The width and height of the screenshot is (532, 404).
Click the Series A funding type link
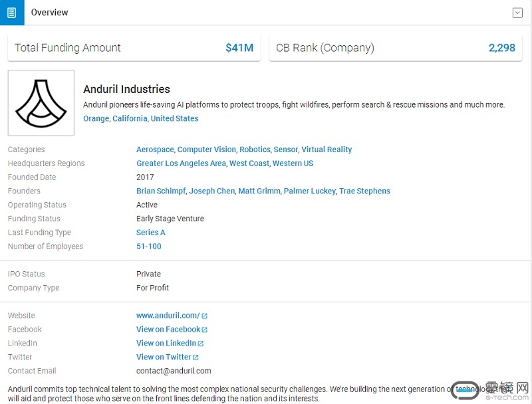tap(151, 233)
